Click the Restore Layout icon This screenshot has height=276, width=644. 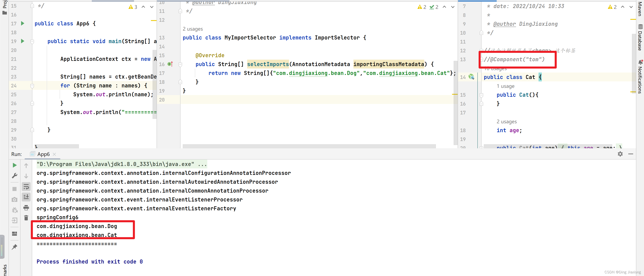[x=14, y=233]
